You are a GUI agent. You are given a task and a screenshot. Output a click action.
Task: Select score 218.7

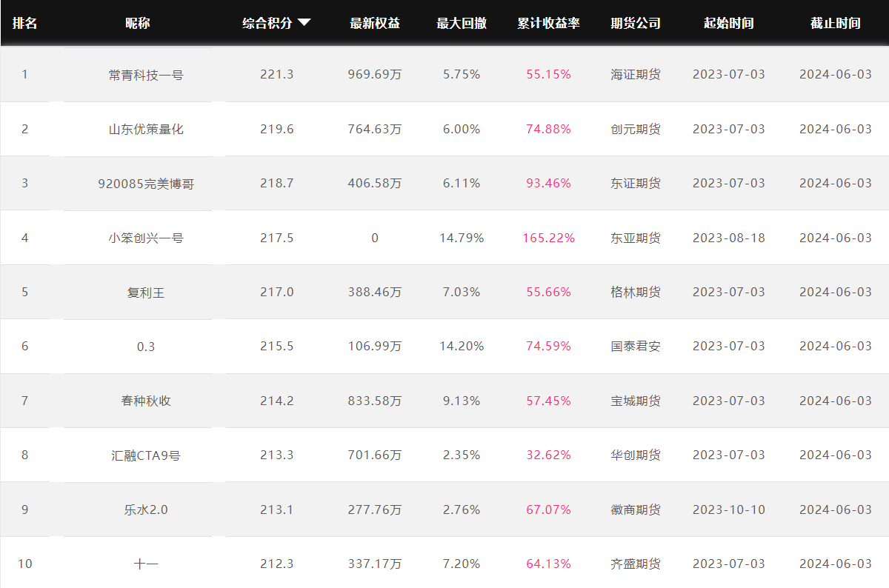click(x=277, y=183)
